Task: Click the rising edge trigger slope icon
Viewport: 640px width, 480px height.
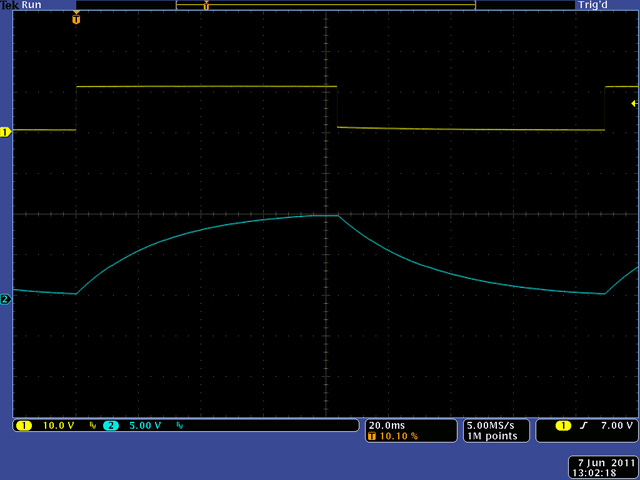Action: tap(585, 425)
